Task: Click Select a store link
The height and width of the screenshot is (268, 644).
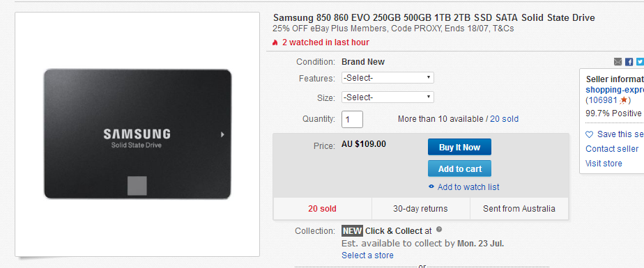Action: coord(367,255)
